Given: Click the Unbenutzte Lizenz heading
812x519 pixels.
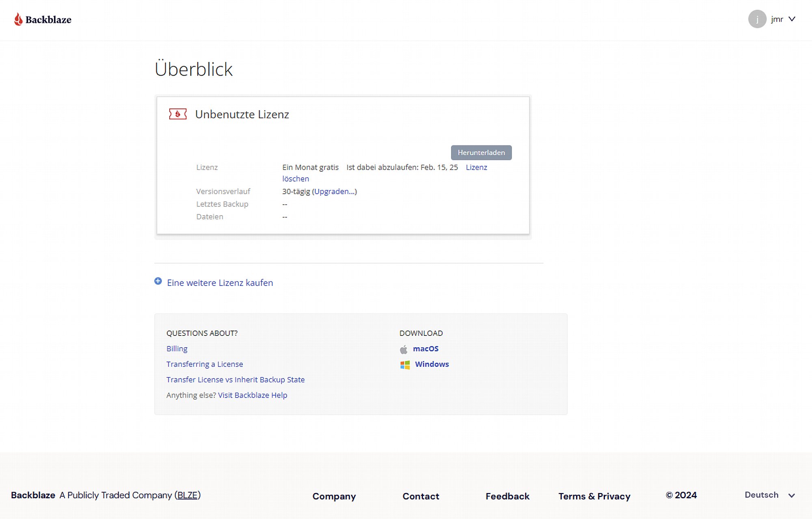Looking at the screenshot, I should coord(242,115).
